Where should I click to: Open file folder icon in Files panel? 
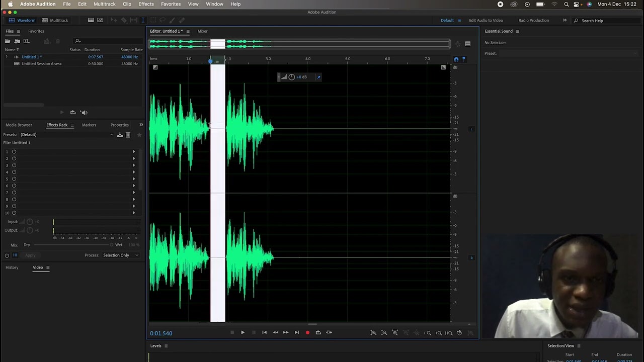pos(8,41)
